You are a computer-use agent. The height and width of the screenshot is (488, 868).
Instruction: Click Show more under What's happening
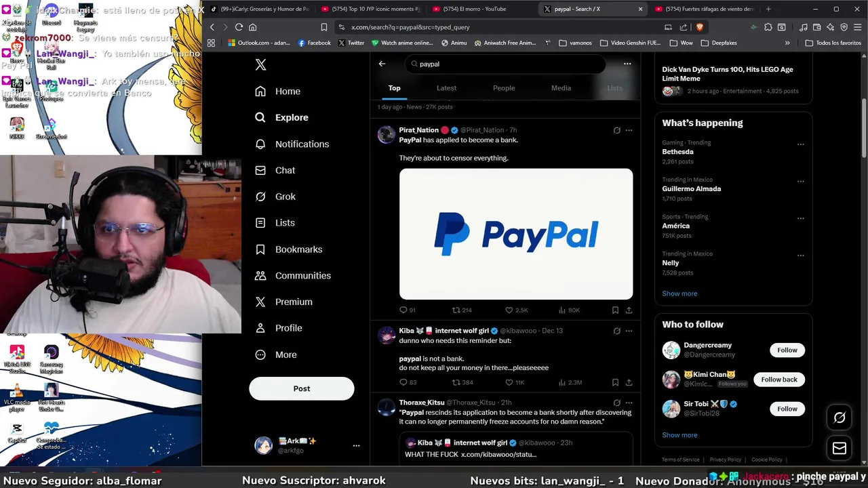(x=679, y=293)
